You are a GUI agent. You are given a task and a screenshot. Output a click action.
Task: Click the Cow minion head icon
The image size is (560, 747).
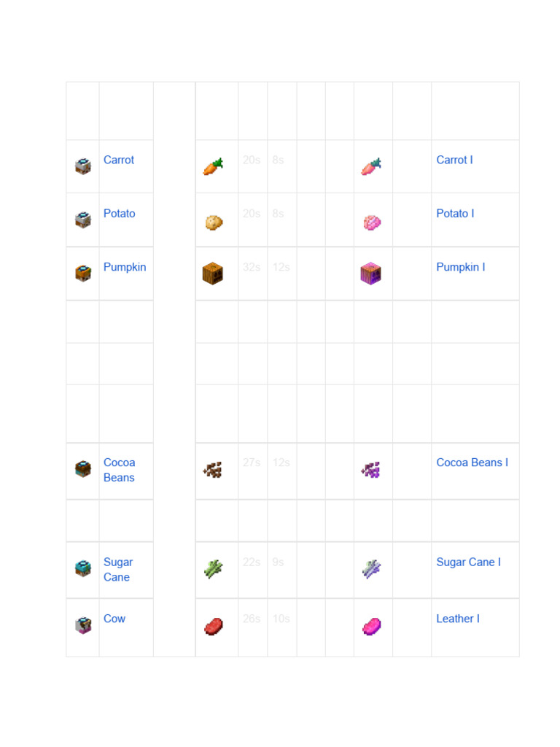click(83, 625)
